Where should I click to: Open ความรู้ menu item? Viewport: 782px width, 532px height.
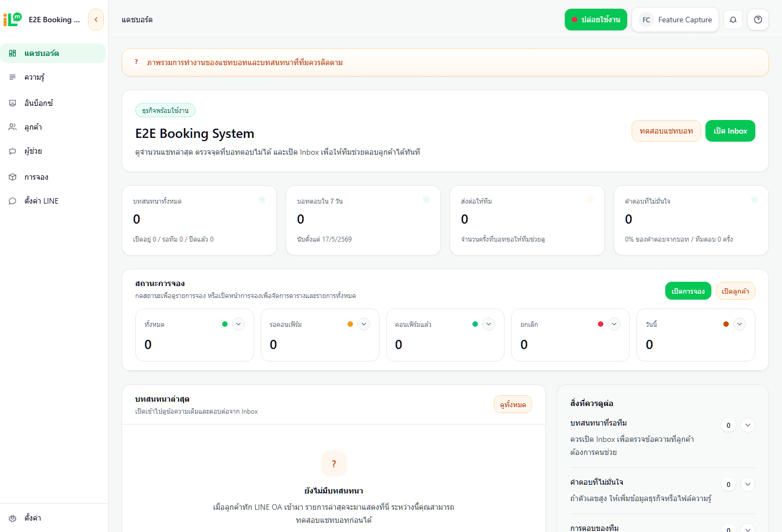53,77
